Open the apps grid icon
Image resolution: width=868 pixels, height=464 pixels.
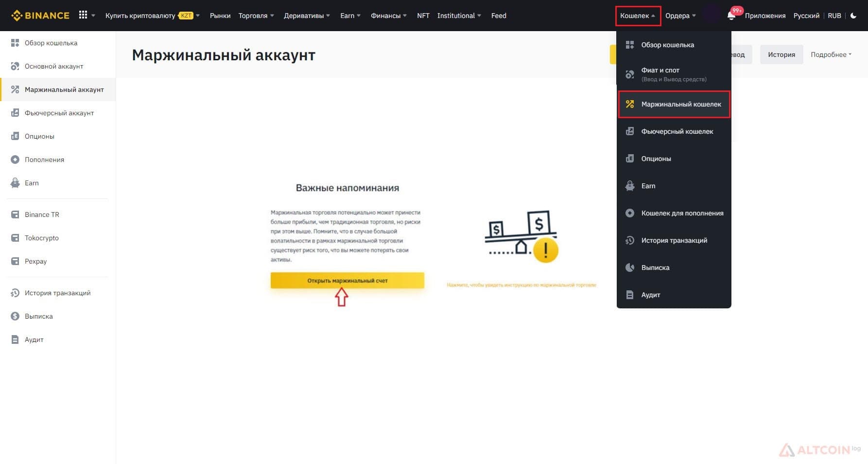(x=83, y=15)
